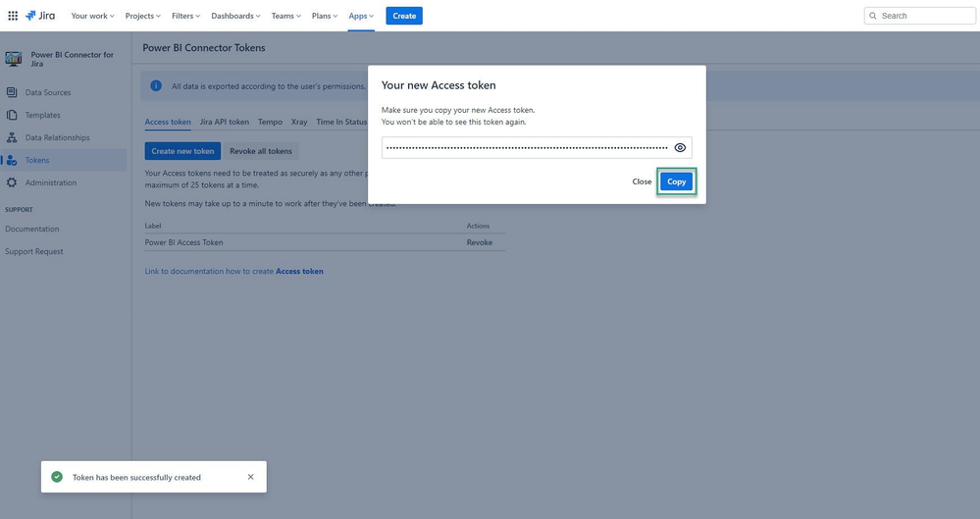
Task: Click the info icon in the banner
Action: coord(156,85)
